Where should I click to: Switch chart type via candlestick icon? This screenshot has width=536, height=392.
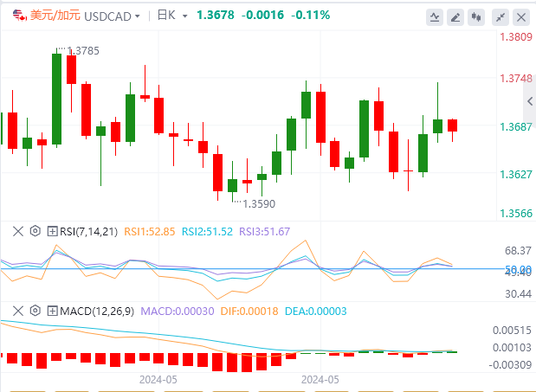pyautogui.click(x=476, y=17)
